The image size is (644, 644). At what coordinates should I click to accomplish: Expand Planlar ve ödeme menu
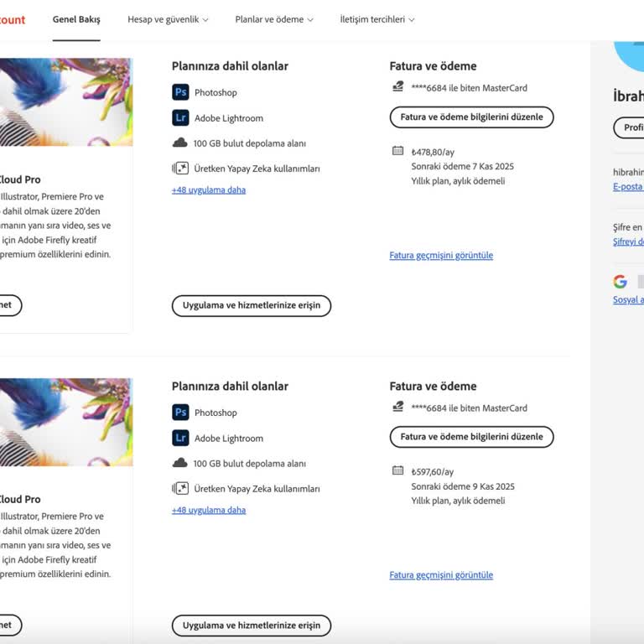(274, 19)
